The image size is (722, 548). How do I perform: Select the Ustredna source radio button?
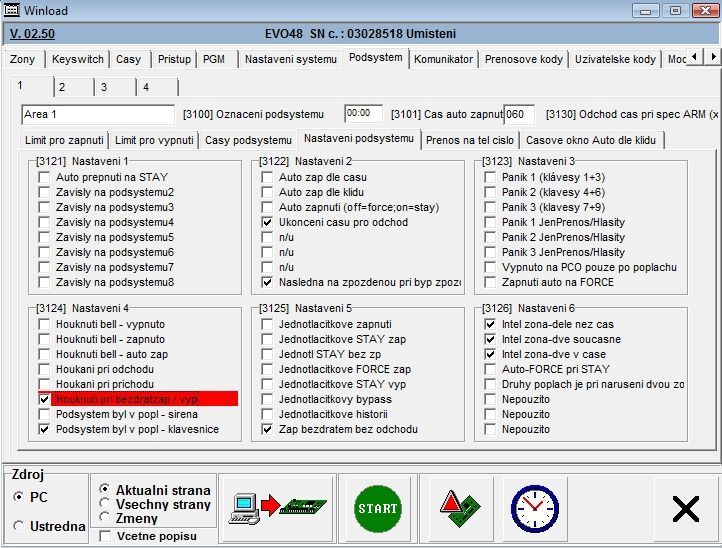[x=19, y=526]
